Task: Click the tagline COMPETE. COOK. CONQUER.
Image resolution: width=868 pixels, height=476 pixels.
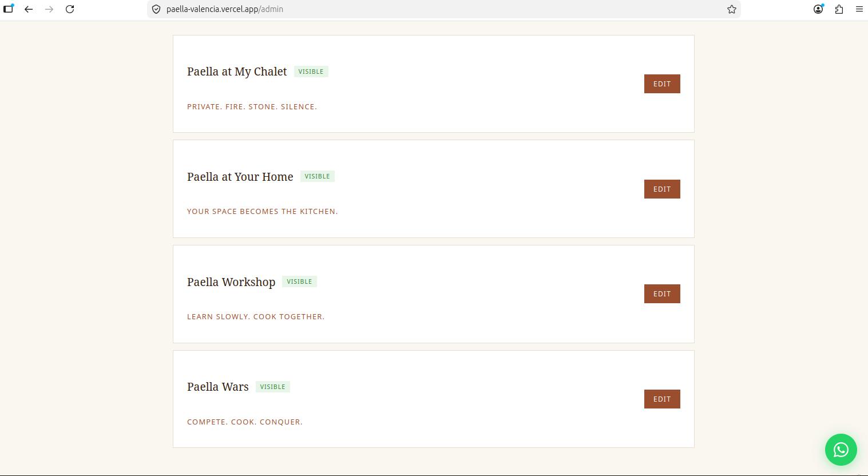Action: pyautogui.click(x=245, y=422)
